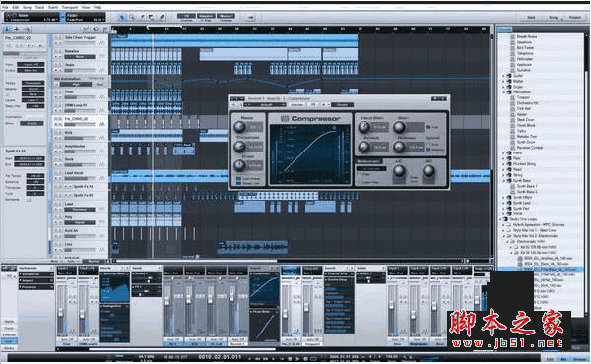
Task: Click the Mix button at bottom right
Action: pyautogui.click(x=564, y=359)
